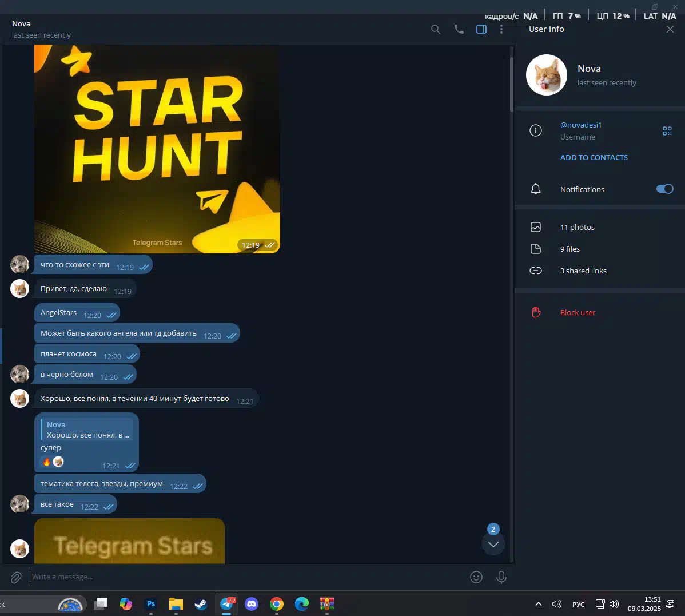Click the @novadesi1 username
This screenshot has height=616, width=685.
tap(580, 125)
